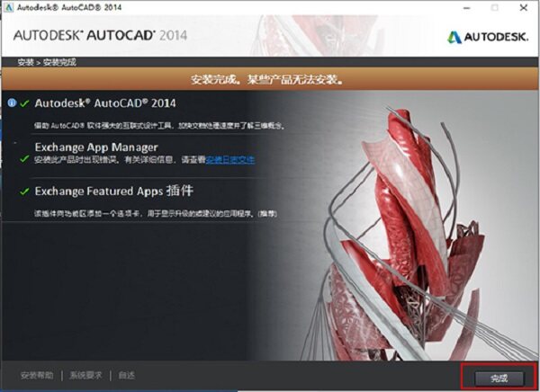The image size is (540, 392).
Task: Click the green checkmark next to Exchange App Manager
Action: pyautogui.click(x=24, y=159)
